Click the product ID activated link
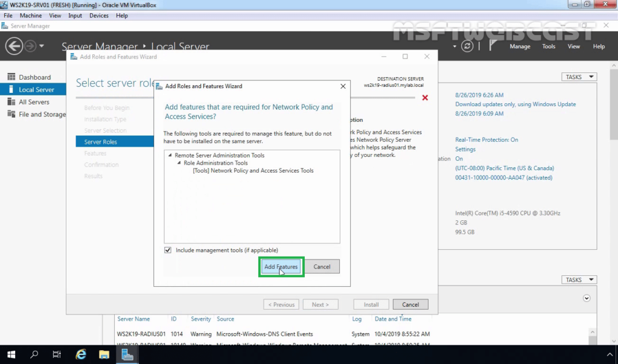The height and width of the screenshot is (364, 618). coord(504,177)
